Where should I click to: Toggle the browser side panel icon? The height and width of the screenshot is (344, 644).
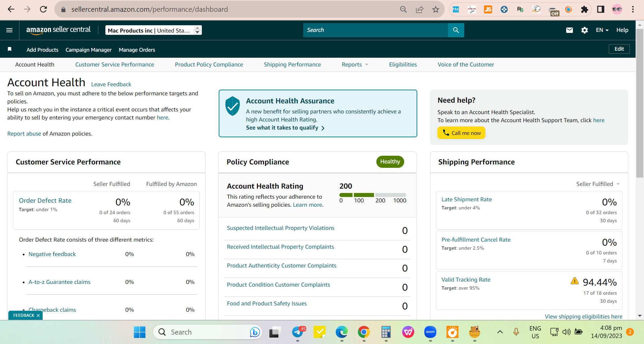(600, 9)
